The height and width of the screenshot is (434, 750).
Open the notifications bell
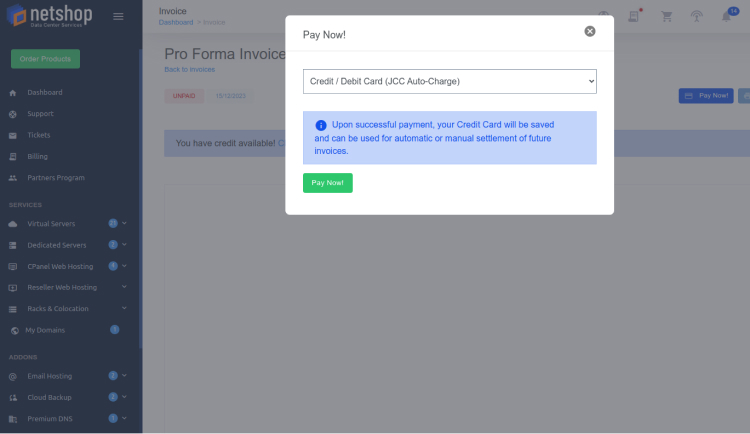click(x=727, y=16)
